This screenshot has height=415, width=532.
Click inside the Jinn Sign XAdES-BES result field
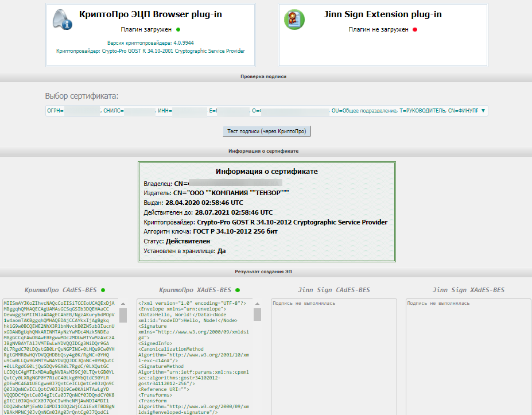click(468, 356)
